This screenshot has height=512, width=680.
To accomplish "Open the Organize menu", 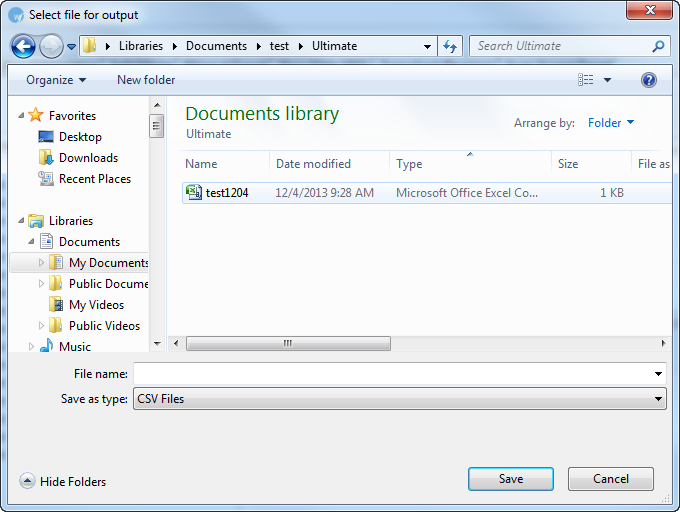I will point(56,80).
